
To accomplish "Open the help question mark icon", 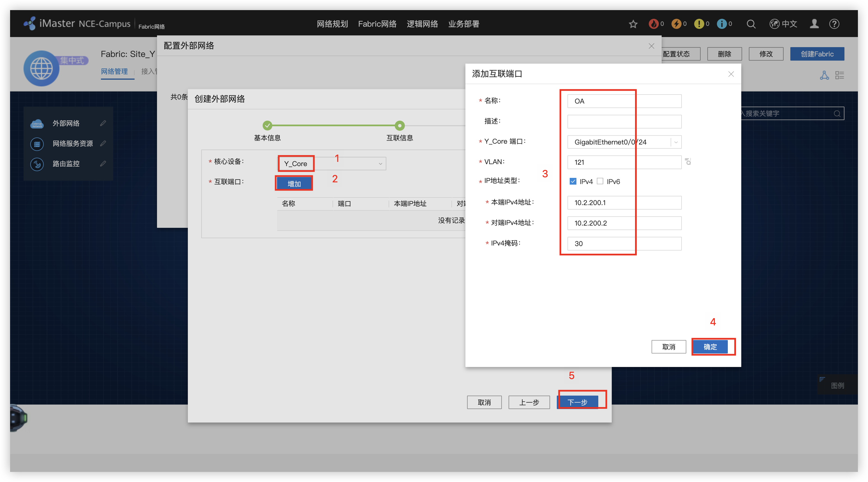I will pos(834,24).
